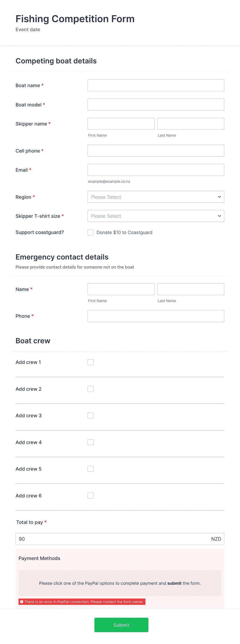This screenshot has width=240, height=644.
Task: Toggle the Add crew 4 checkbox
Action: 91,442
